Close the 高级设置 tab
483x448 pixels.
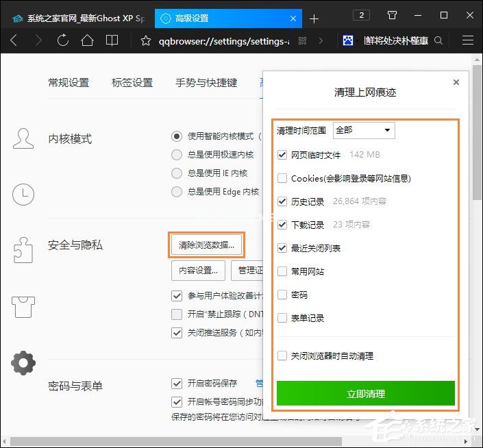pos(293,18)
